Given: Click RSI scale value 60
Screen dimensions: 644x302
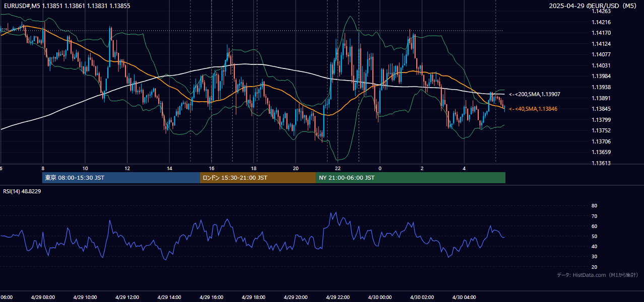Looking at the screenshot, I should tap(594, 226).
